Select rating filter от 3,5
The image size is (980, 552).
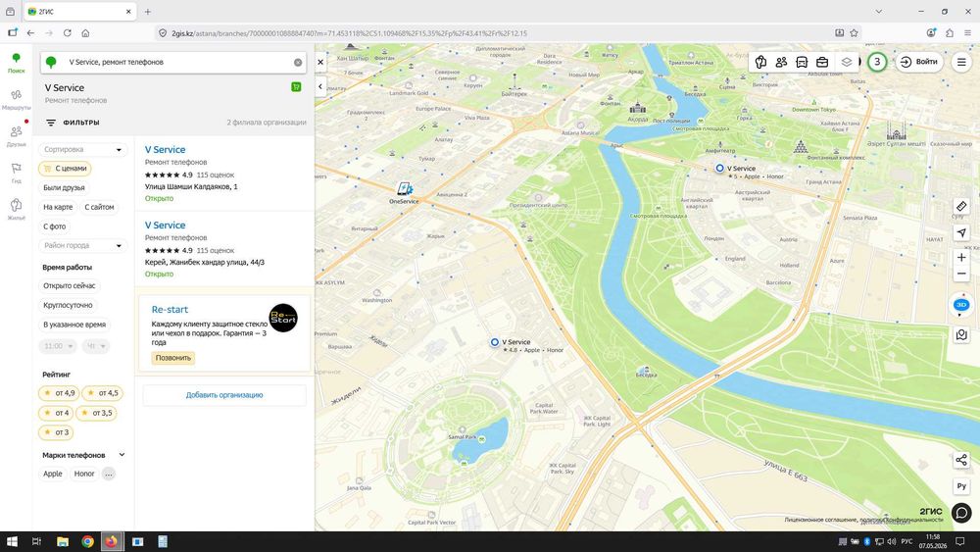pyautogui.click(x=96, y=413)
